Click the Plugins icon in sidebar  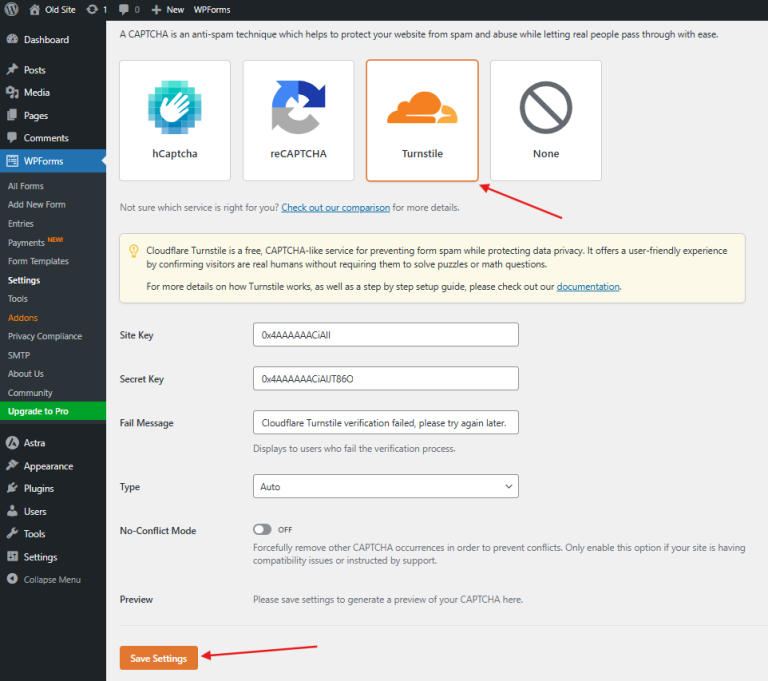pos(12,488)
